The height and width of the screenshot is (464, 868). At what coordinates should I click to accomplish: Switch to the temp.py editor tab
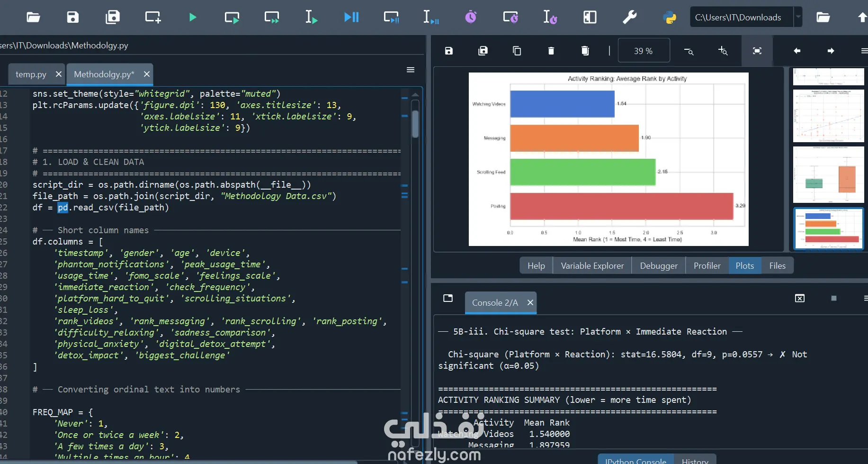click(x=31, y=74)
